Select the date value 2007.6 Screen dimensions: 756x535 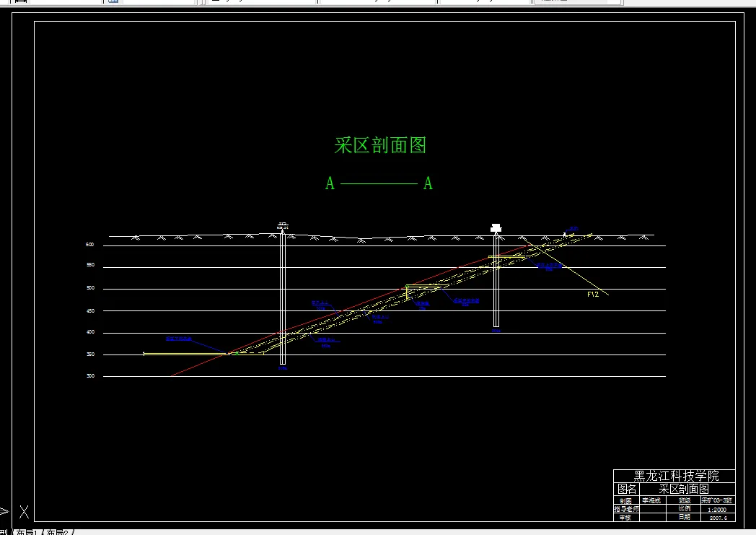718,518
